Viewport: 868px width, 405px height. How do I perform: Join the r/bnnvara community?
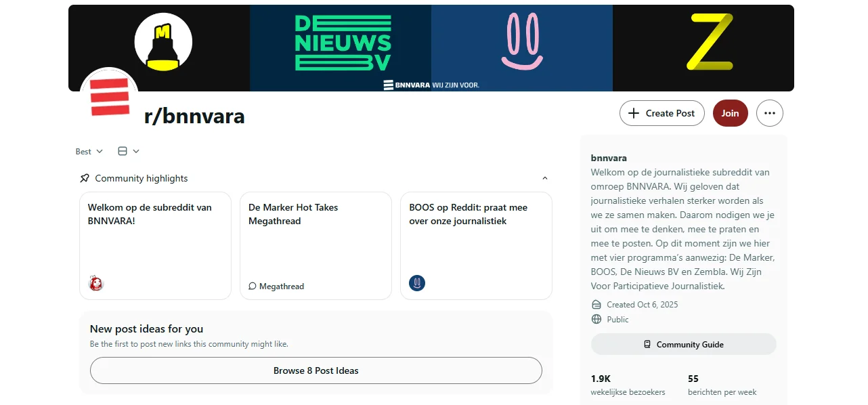tap(730, 113)
